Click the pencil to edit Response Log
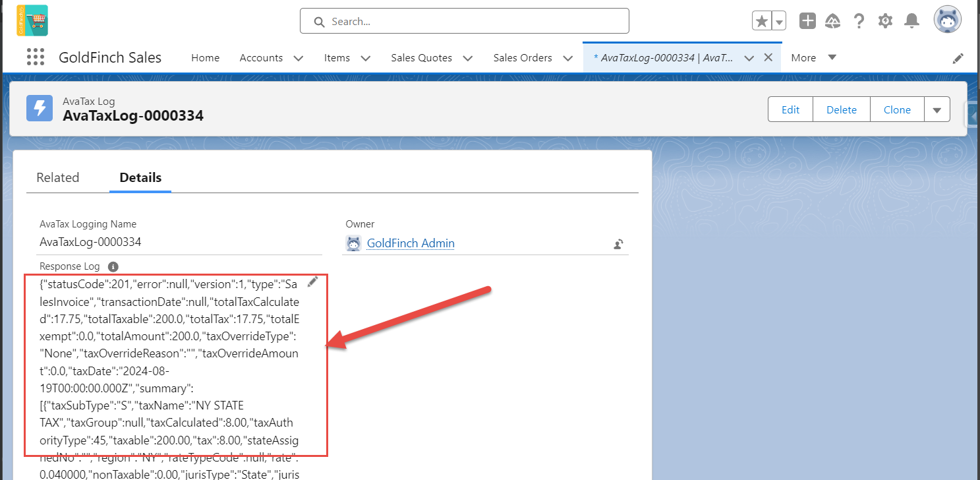The width and height of the screenshot is (980, 480). [313, 282]
